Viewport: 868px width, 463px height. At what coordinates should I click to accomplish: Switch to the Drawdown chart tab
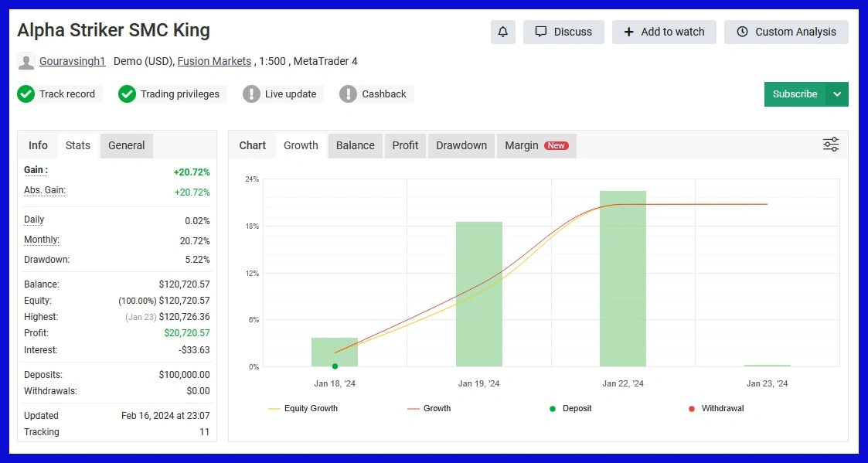click(461, 145)
